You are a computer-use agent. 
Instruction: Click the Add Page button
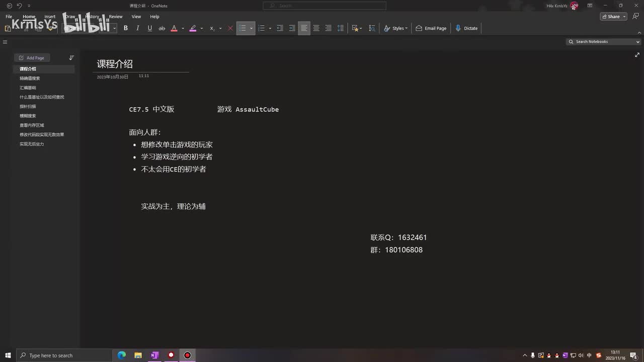pyautogui.click(x=32, y=58)
